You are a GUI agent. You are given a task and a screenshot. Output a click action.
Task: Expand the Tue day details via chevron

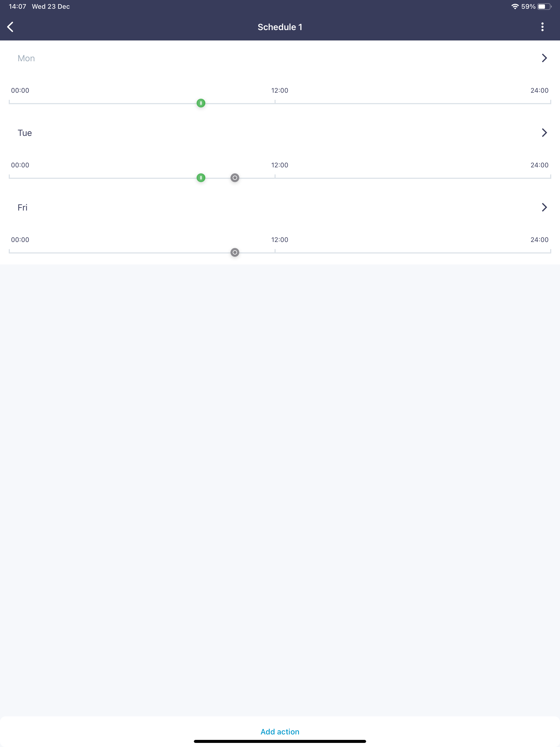coord(544,132)
